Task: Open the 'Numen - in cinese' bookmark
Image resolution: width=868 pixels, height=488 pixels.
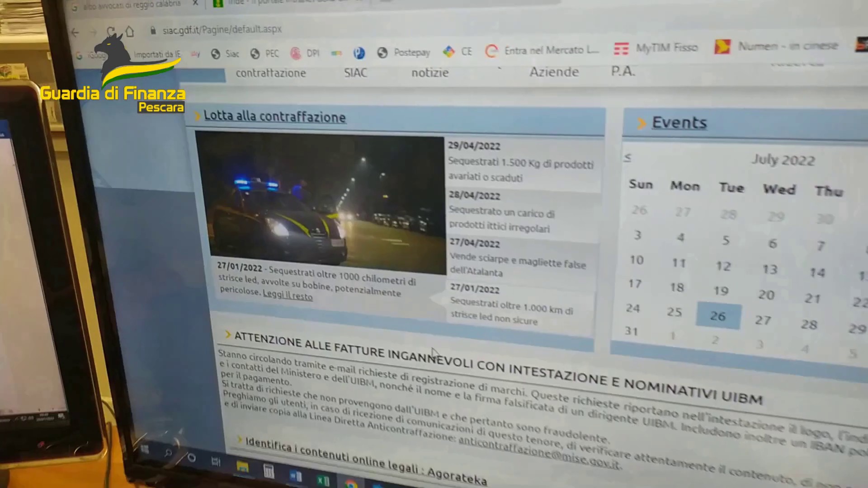Action: [777, 46]
